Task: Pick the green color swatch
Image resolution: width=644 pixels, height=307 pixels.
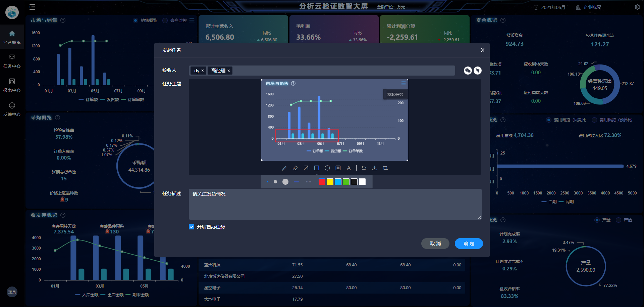Action: coord(346,182)
